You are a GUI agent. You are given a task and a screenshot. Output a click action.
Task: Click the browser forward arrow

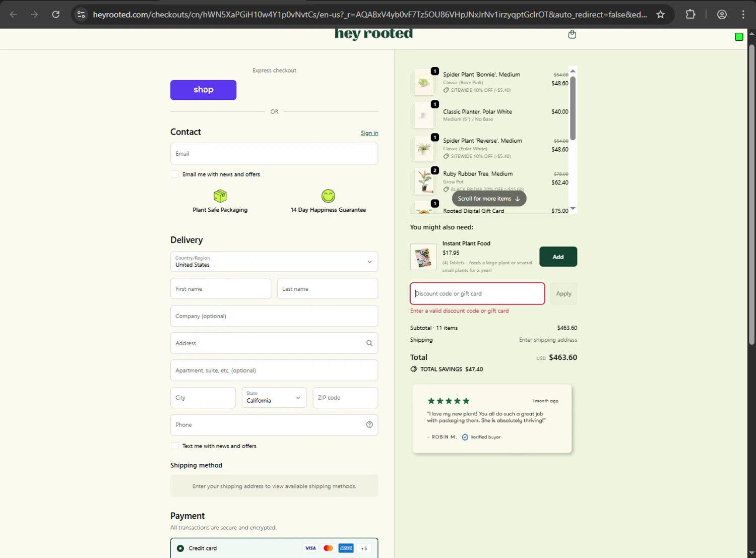click(x=34, y=15)
